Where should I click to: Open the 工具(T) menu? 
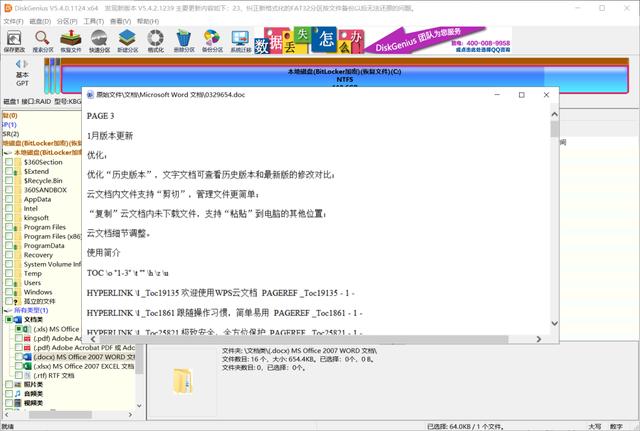tap(93, 21)
